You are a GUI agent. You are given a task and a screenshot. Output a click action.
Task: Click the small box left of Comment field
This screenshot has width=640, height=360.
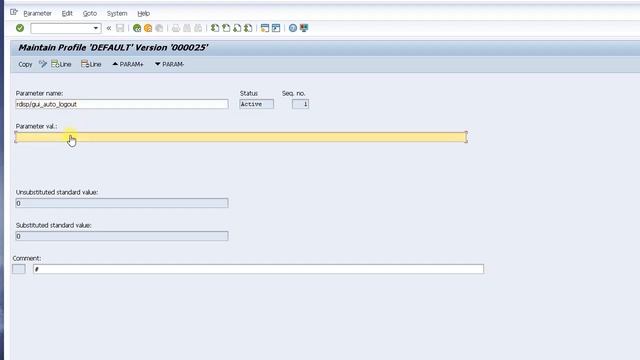pyautogui.click(x=19, y=269)
